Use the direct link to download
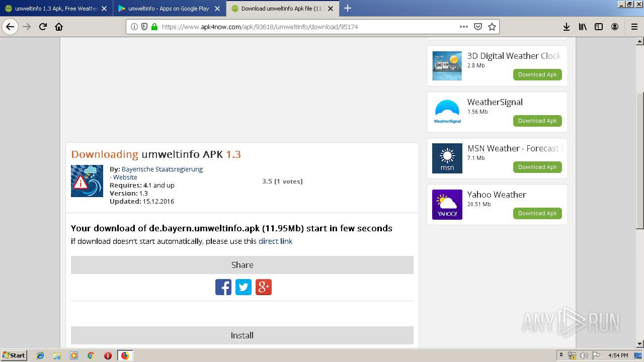Viewport: 644px width, 362px height. (x=275, y=241)
